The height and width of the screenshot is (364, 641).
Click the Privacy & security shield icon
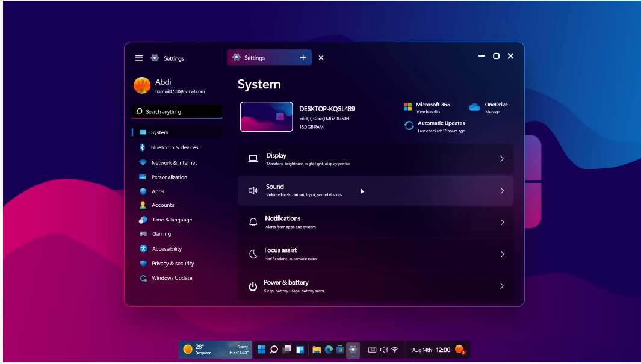(x=143, y=264)
